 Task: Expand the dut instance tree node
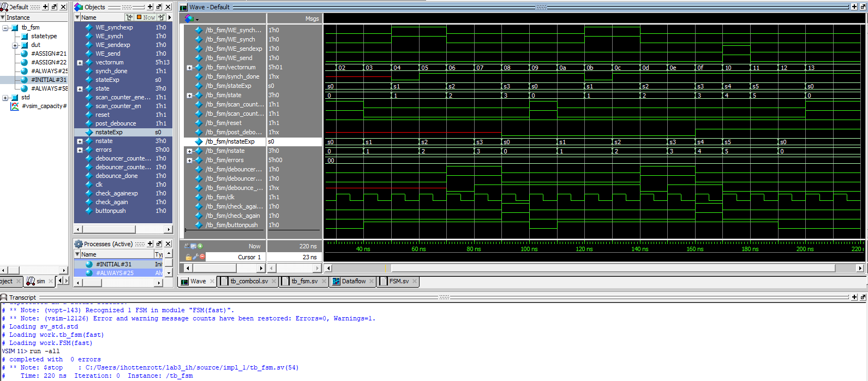click(15, 45)
